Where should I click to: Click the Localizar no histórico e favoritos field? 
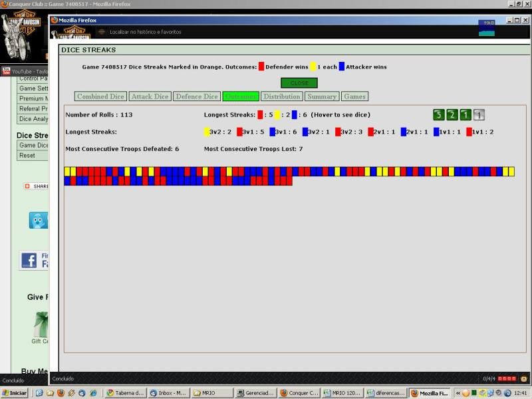[x=146, y=32]
